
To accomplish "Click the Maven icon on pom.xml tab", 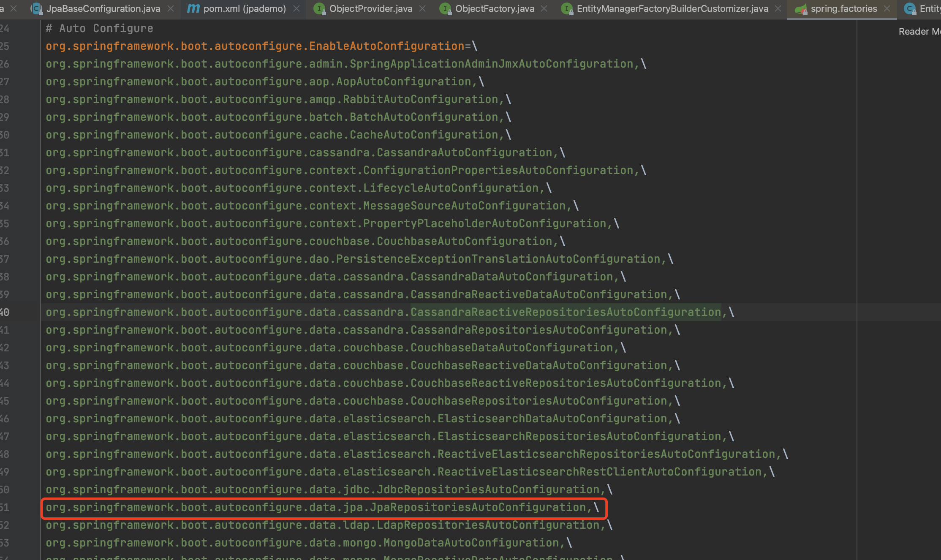I will (193, 8).
